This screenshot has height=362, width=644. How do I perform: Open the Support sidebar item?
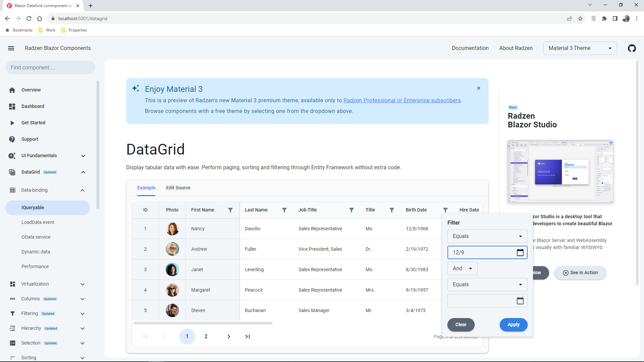pos(48,139)
